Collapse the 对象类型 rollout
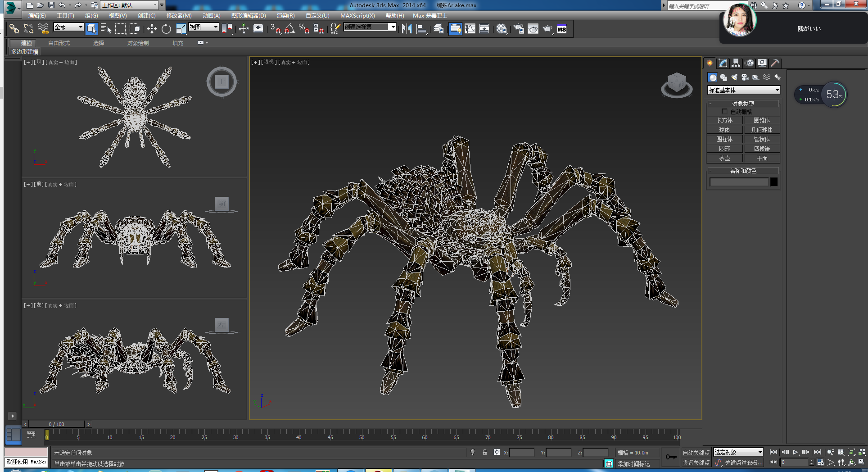The height and width of the screenshot is (472, 868). (743, 104)
